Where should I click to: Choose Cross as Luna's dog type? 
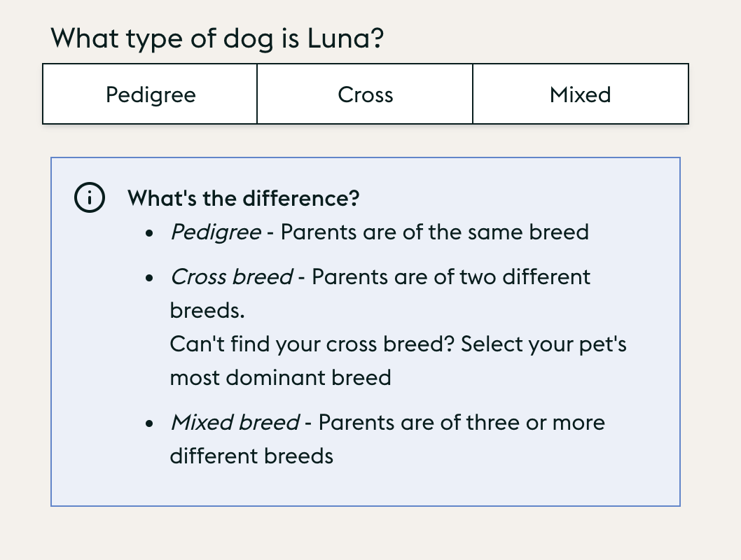365,94
